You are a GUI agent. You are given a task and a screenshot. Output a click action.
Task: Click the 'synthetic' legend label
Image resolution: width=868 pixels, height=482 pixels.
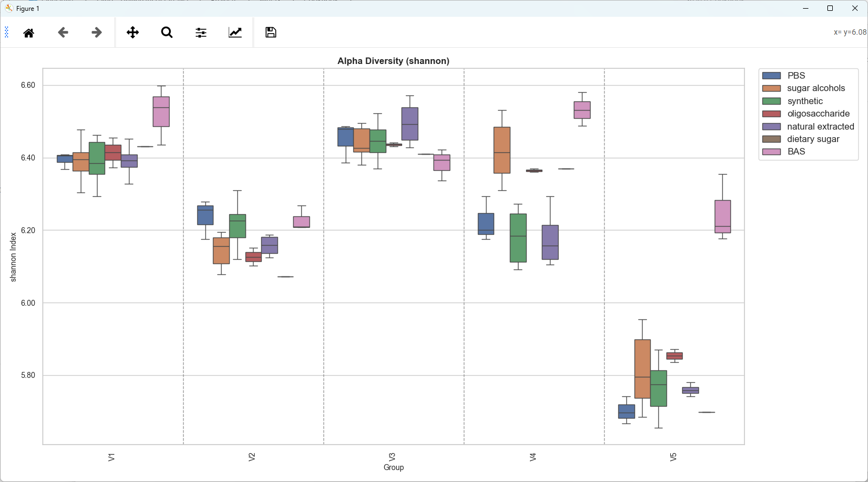pyautogui.click(x=805, y=101)
